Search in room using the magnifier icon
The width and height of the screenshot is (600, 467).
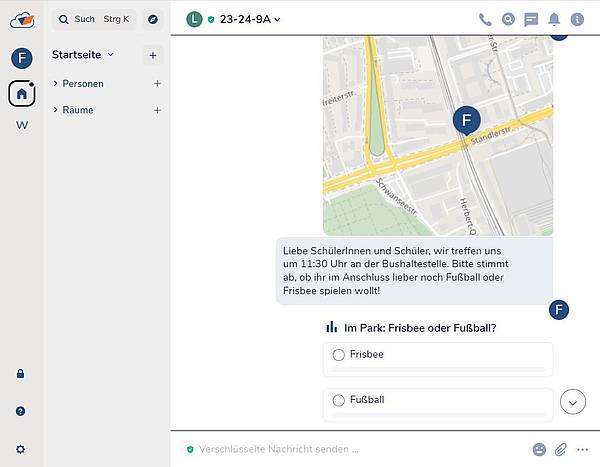point(508,19)
